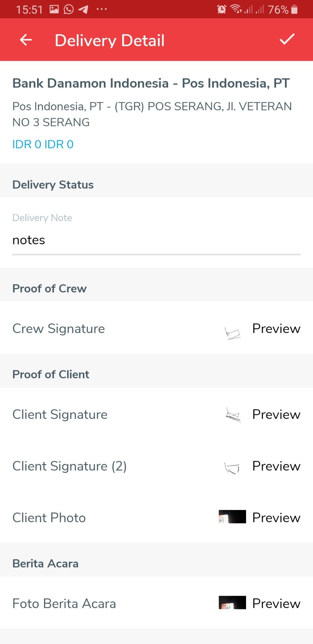Preview the Client Photo

276,518
